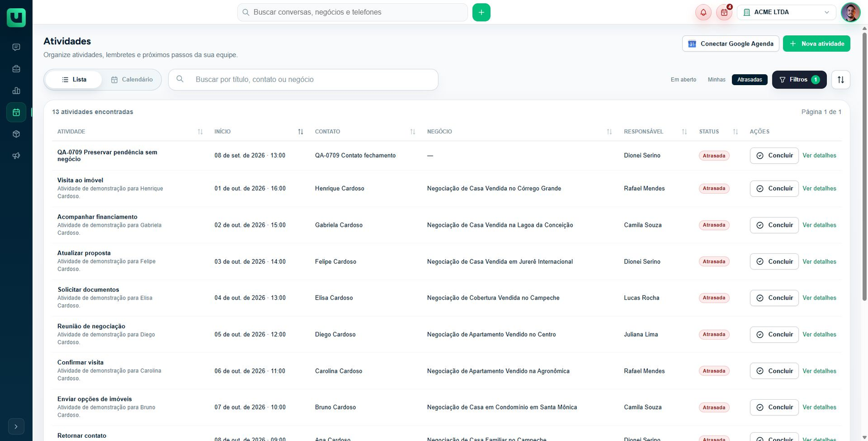
Task: Sort by the NEGÓCIO column arrows
Action: (609, 132)
